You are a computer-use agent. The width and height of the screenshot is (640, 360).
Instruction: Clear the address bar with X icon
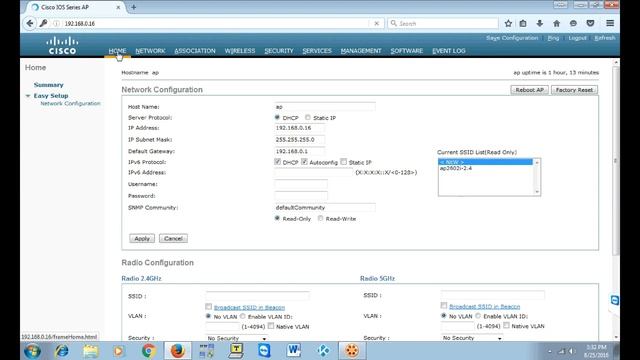[x=376, y=24]
